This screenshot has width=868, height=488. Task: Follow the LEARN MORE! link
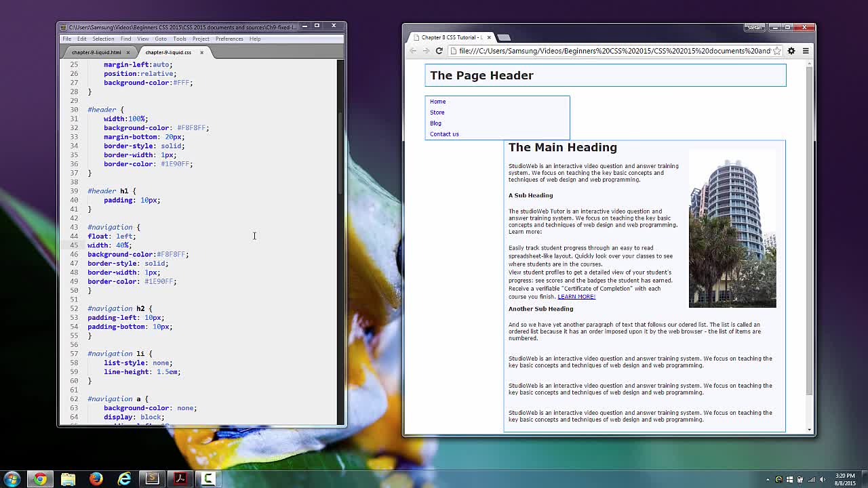[576, 297]
